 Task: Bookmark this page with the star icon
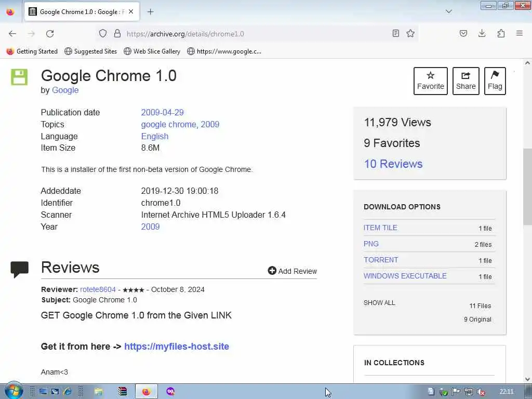[410, 33]
